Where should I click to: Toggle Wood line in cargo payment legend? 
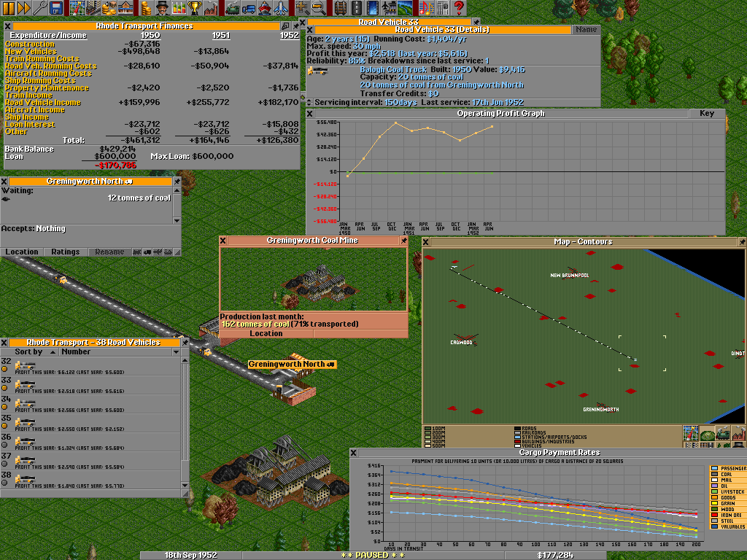[x=728, y=509]
